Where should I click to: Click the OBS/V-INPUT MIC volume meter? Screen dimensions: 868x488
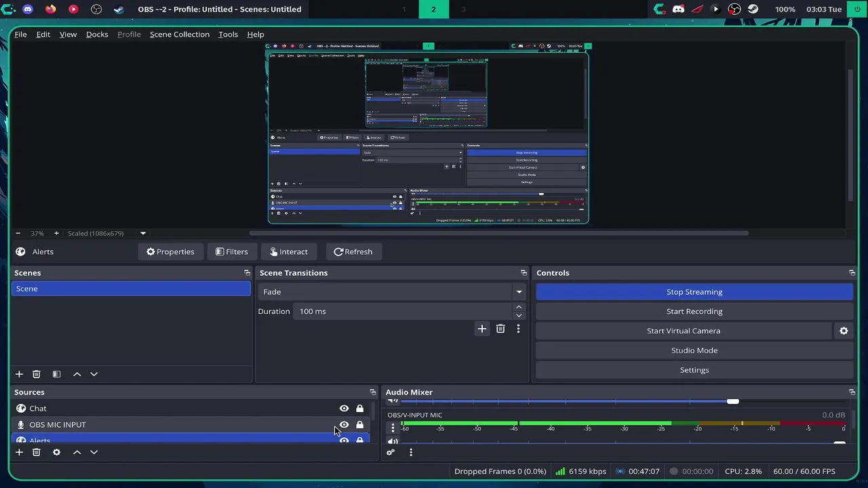[x=623, y=424]
